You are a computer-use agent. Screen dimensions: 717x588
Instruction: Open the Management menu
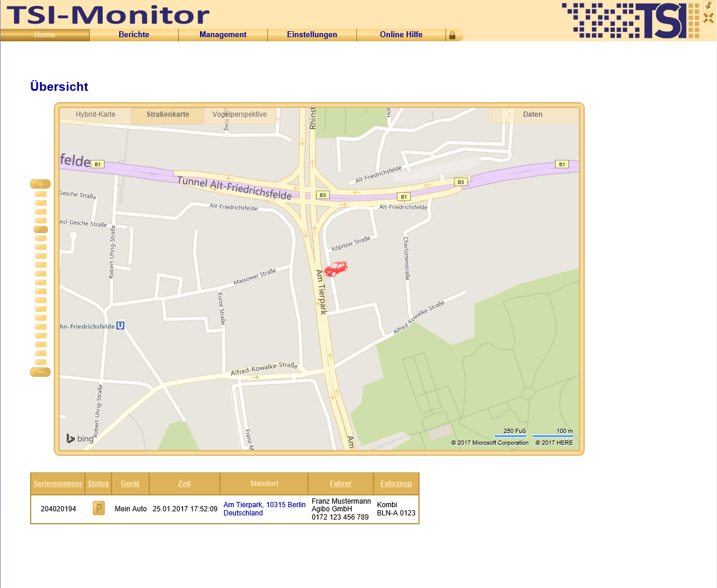coord(223,35)
